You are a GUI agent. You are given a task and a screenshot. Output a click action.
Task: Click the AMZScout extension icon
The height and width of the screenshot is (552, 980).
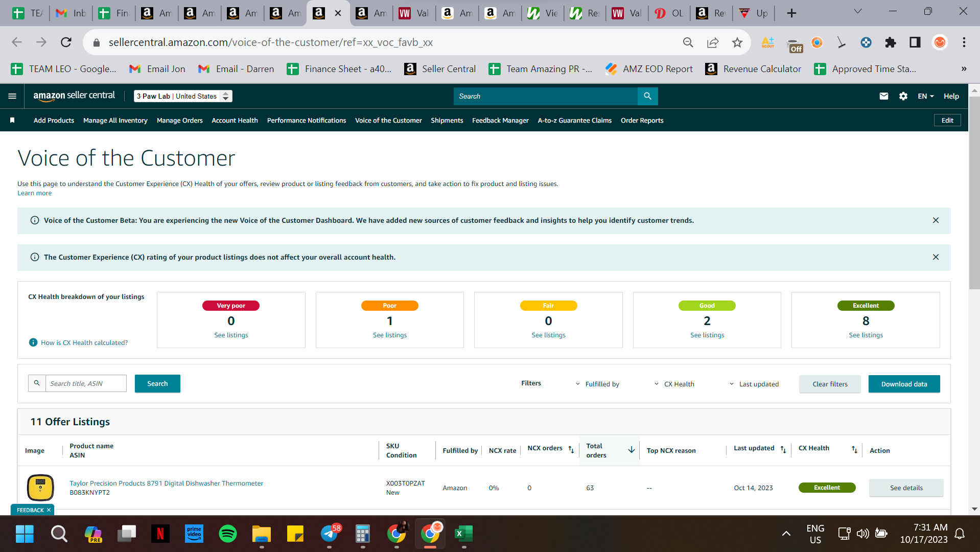point(767,42)
